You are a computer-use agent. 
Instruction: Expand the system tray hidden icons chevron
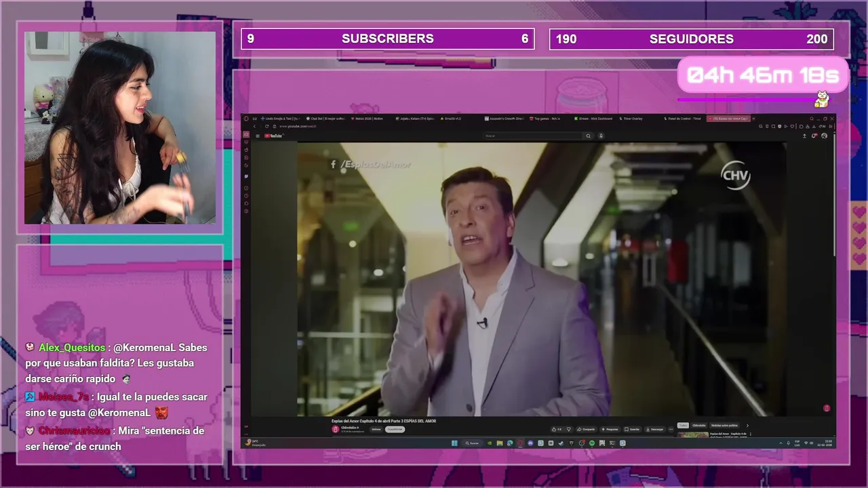781,443
